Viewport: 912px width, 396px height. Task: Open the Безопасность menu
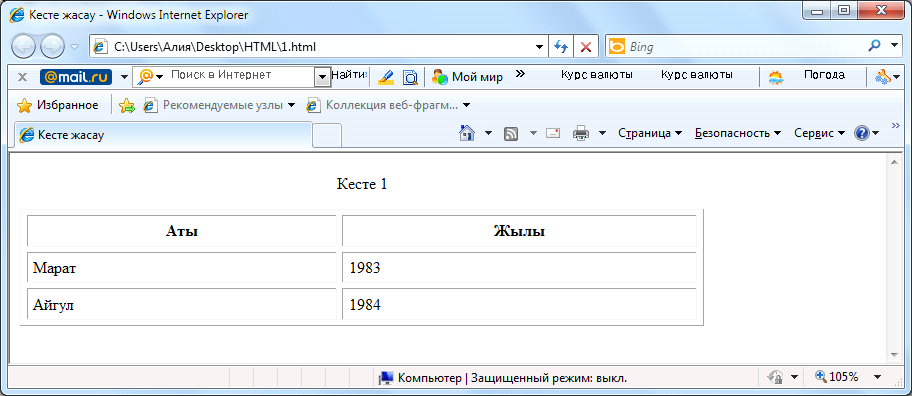point(738,133)
